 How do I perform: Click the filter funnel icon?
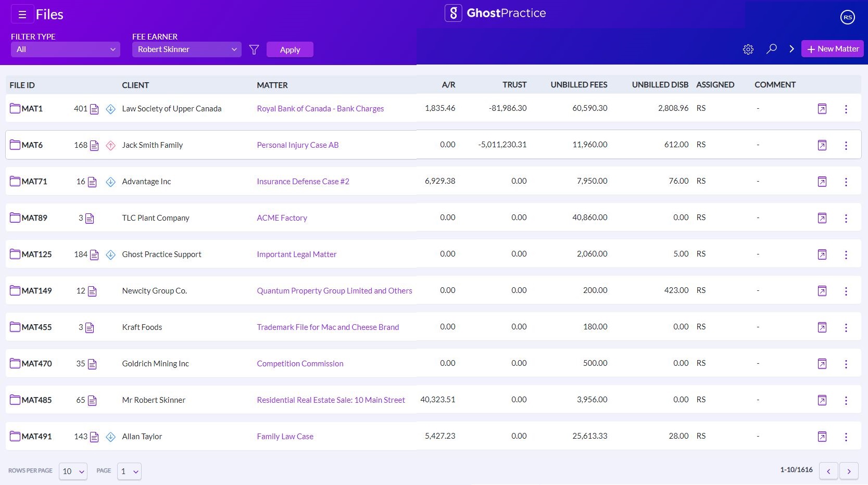click(254, 49)
